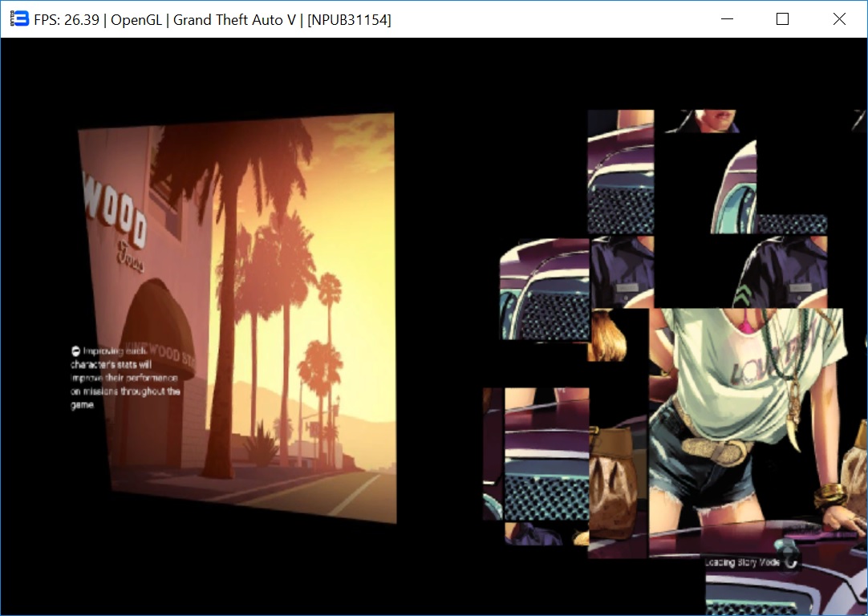This screenshot has width=868, height=616.
Task: Click the "Loading Story Mode" label
Action: (x=742, y=562)
